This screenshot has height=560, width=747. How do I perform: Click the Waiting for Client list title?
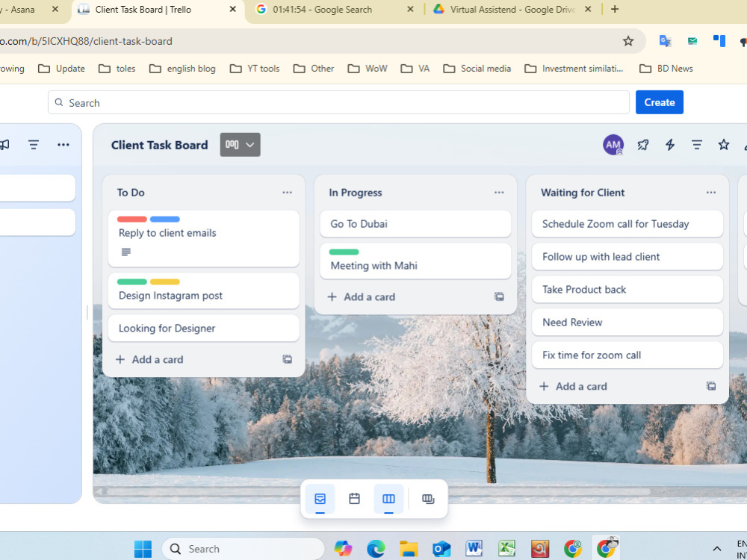[x=583, y=193]
